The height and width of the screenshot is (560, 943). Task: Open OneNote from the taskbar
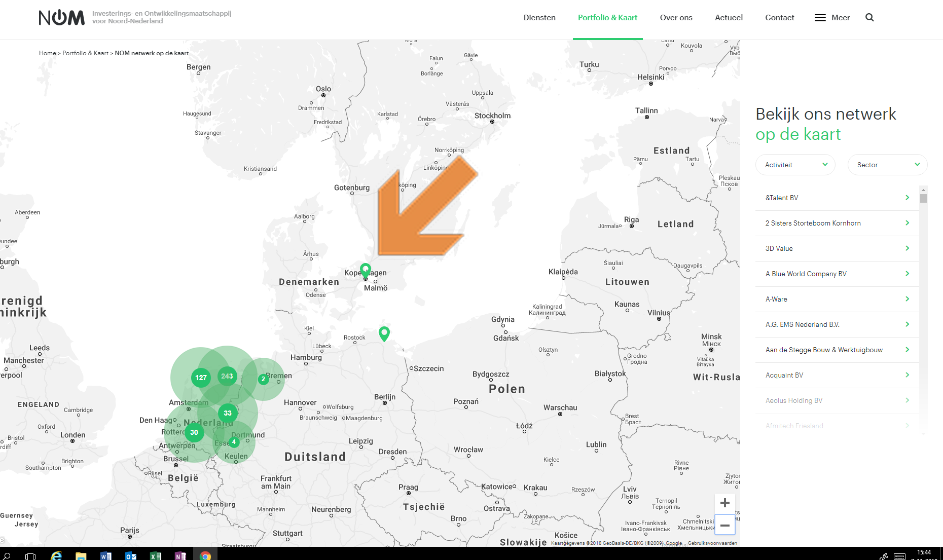click(180, 556)
